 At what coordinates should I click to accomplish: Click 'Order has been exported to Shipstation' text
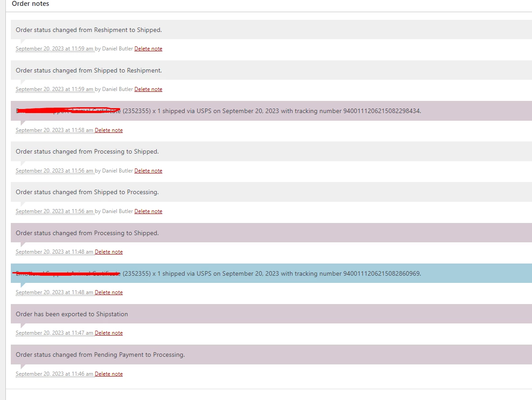(72, 314)
